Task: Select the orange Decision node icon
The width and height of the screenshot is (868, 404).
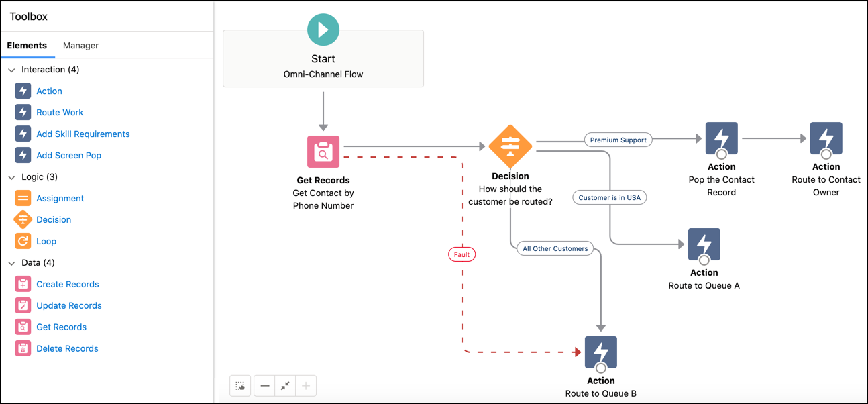Action: [x=510, y=146]
